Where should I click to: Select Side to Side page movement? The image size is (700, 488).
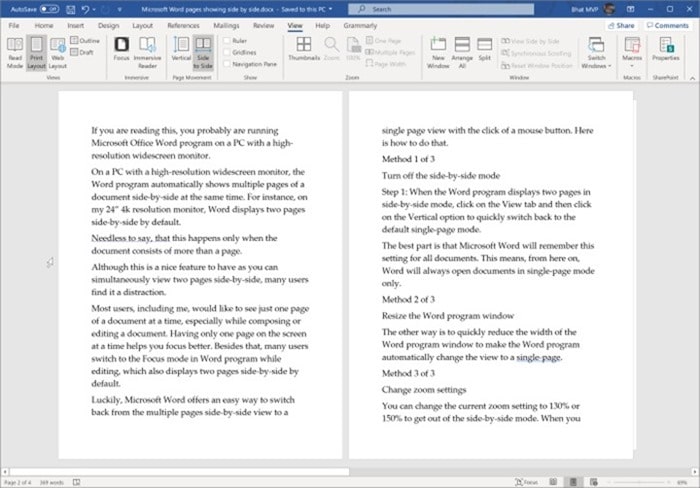coord(203,53)
